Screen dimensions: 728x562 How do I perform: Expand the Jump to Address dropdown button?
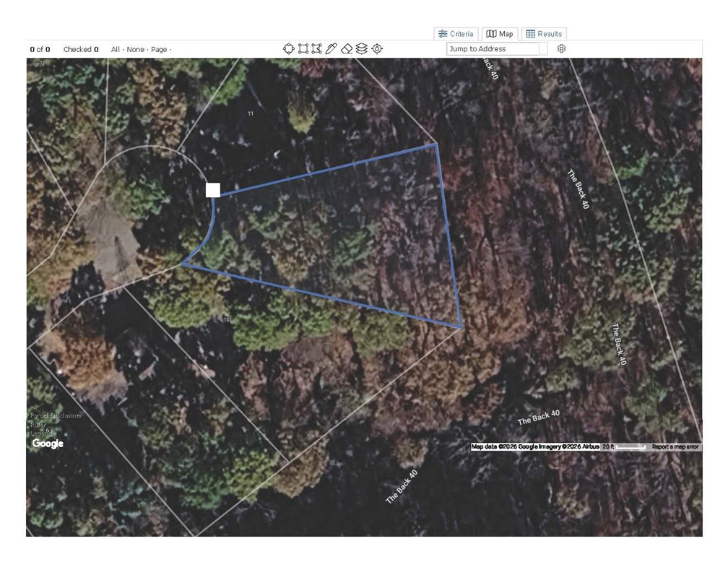(543, 49)
